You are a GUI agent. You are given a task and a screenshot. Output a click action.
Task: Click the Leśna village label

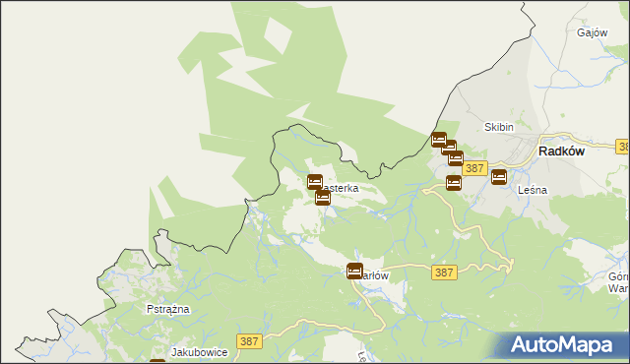[533, 190]
